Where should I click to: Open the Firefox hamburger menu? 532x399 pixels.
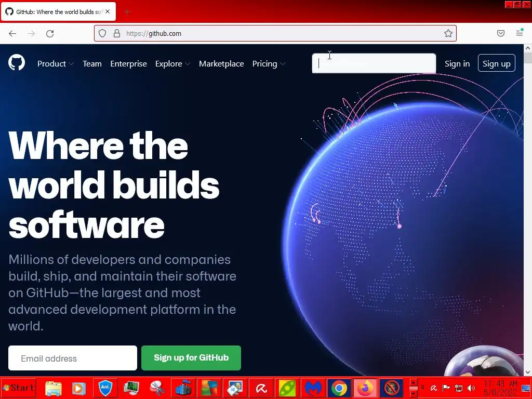click(x=520, y=33)
